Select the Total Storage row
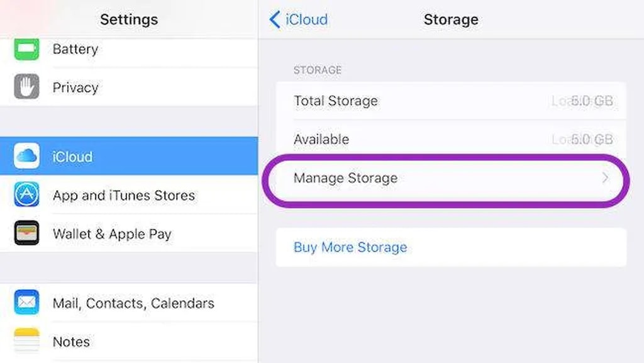The height and width of the screenshot is (363, 644). [x=335, y=101]
